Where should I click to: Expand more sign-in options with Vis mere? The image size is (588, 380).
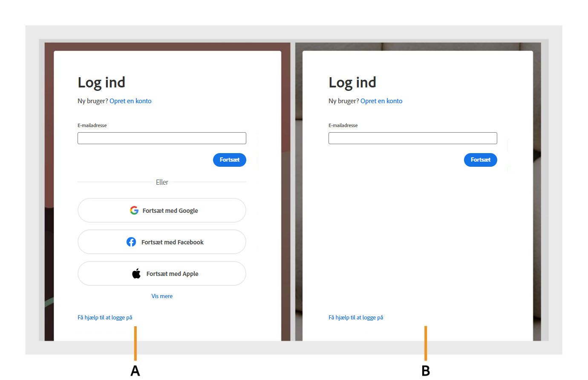[x=162, y=296]
